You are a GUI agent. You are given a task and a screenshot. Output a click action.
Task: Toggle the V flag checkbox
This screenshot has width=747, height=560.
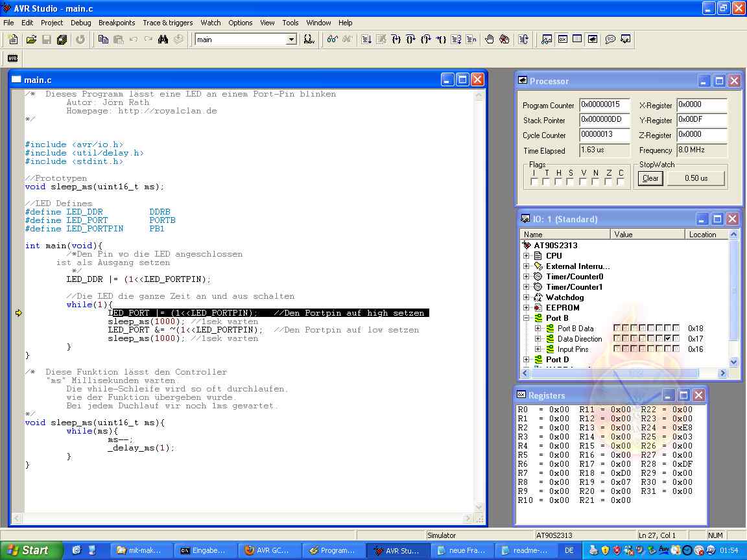click(x=583, y=182)
